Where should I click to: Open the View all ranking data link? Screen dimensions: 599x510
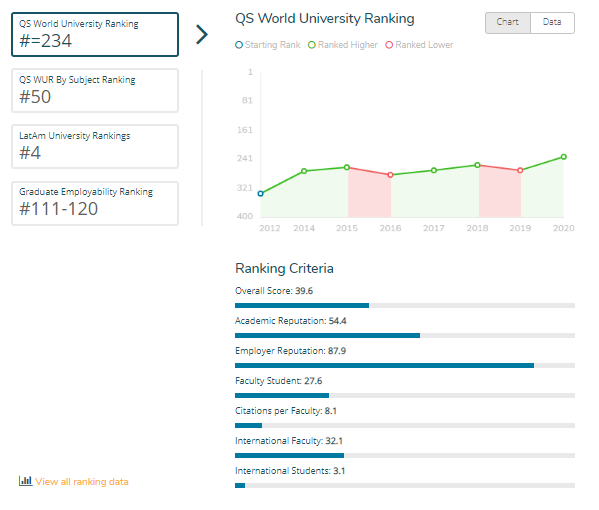click(x=82, y=482)
